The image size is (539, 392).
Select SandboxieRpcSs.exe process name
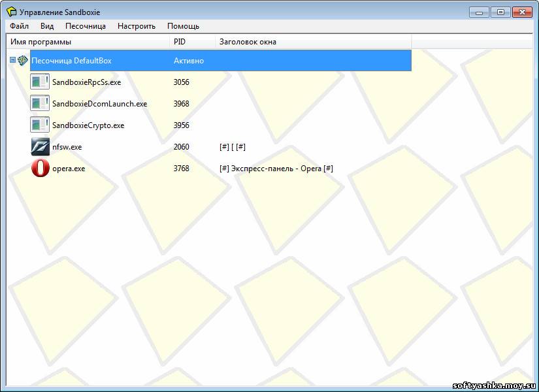point(87,82)
